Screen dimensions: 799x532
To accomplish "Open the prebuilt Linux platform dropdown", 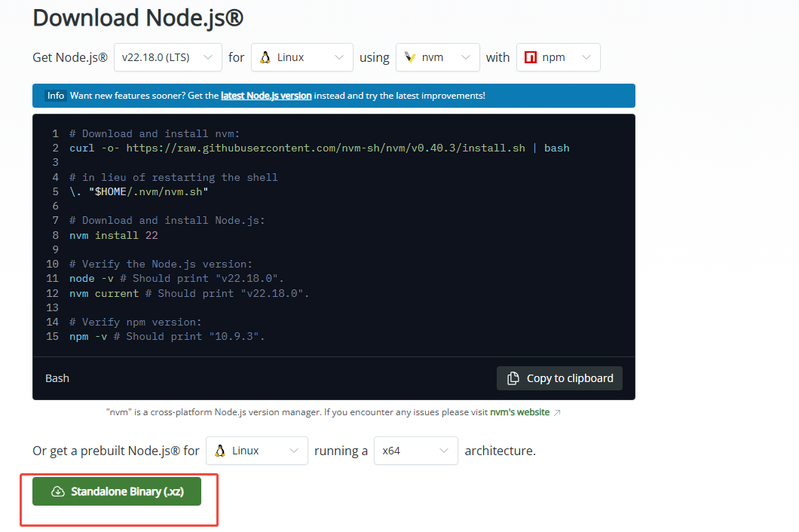I will [x=257, y=451].
